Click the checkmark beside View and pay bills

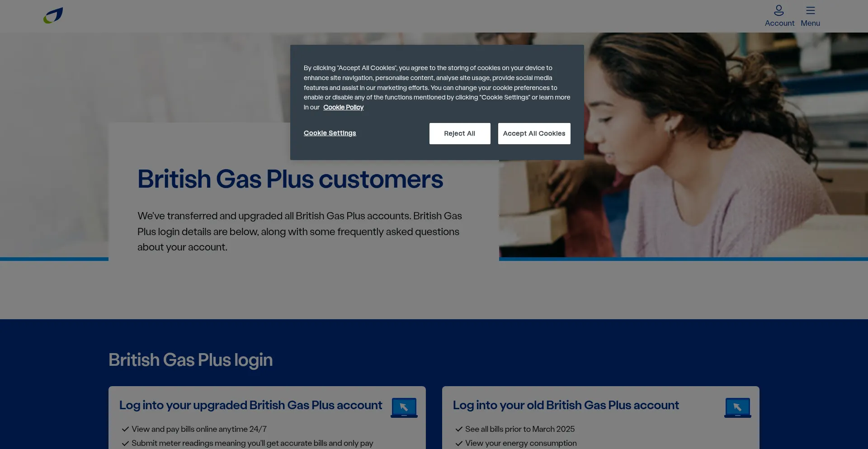[x=126, y=429]
